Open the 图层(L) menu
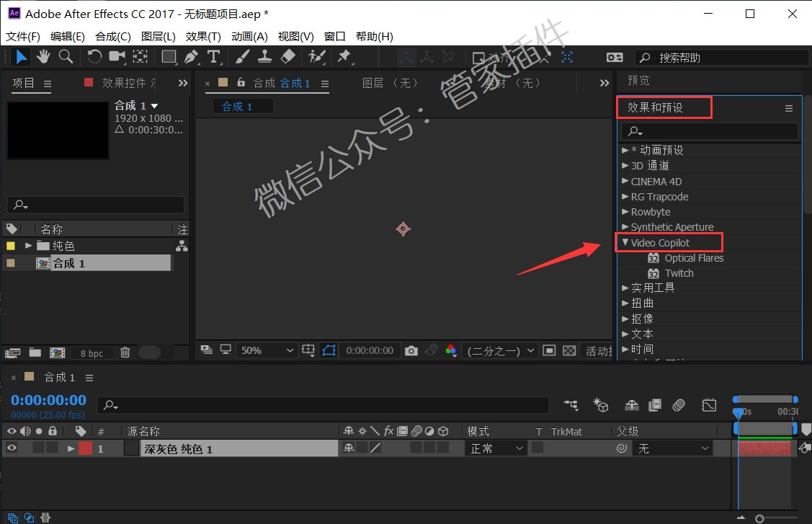Screen dimensions: 812x524 point(158,36)
